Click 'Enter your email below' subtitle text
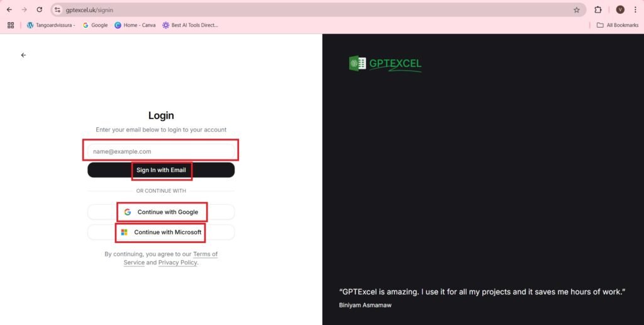This screenshot has width=644, height=325. (x=161, y=130)
